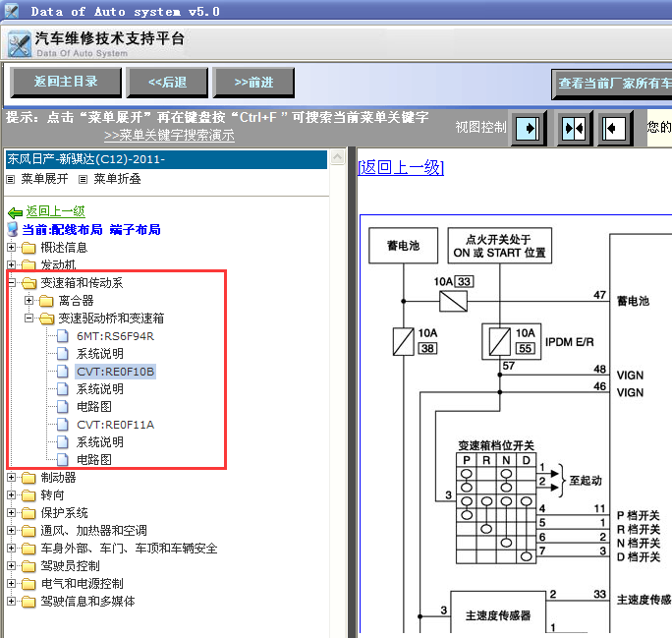The width and height of the screenshot is (672, 638).
Task: Select the 6MT:RS6F94R tree item
Action: (x=115, y=336)
